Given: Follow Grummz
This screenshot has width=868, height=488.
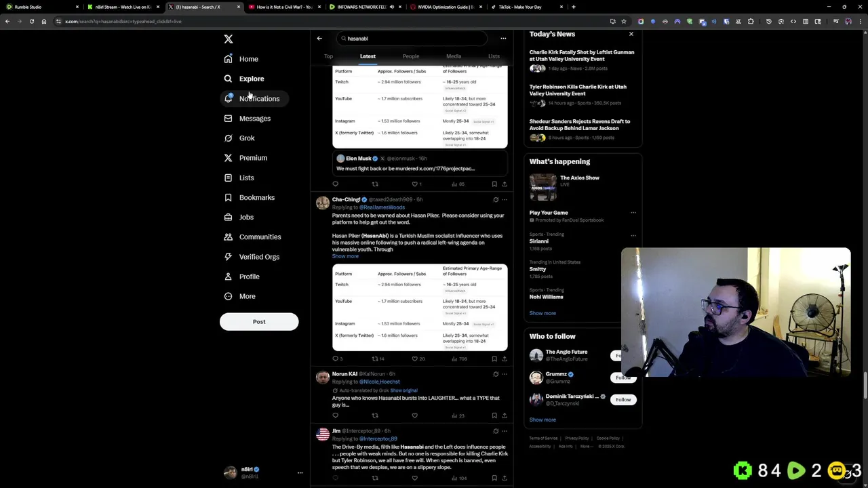Looking at the screenshot, I should 623,378.
